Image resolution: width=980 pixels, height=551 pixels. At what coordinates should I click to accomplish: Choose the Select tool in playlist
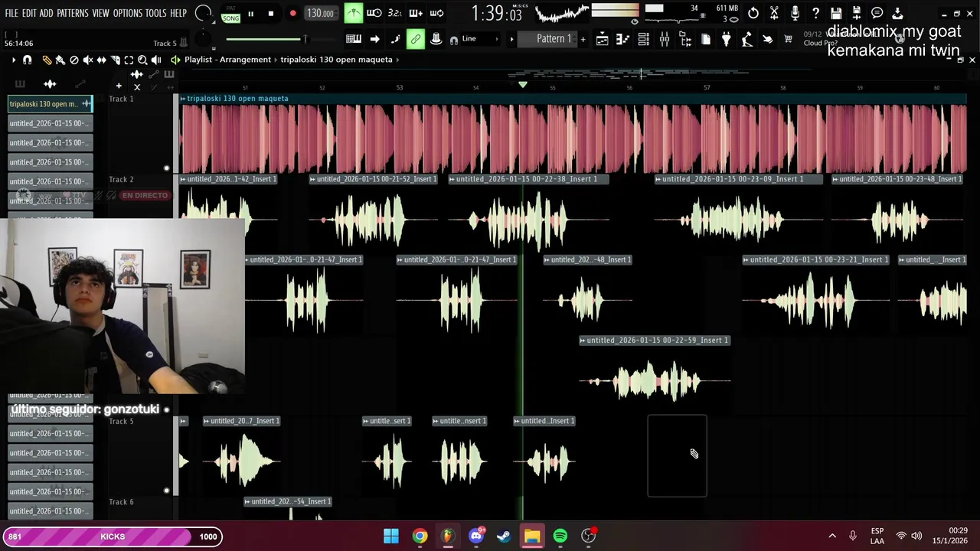click(x=129, y=60)
